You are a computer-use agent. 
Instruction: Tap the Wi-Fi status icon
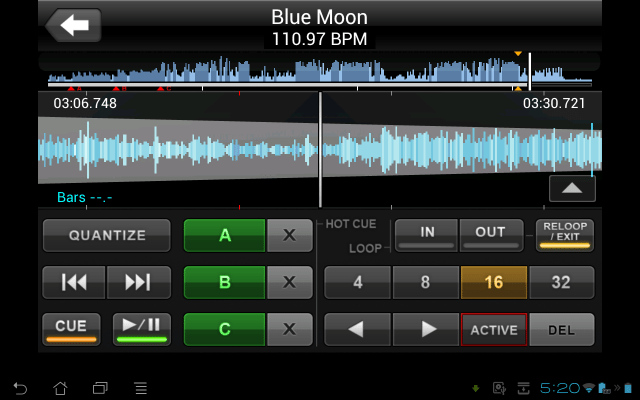tap(589, 388)
